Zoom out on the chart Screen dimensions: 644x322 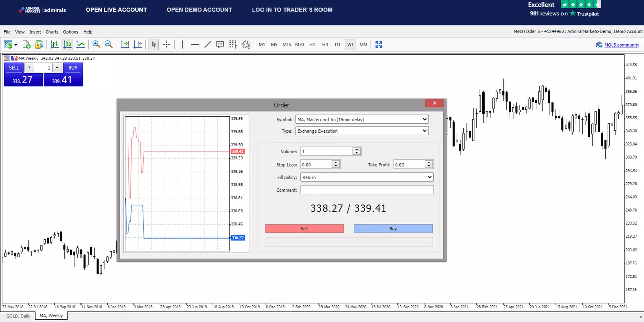point(109,45)
